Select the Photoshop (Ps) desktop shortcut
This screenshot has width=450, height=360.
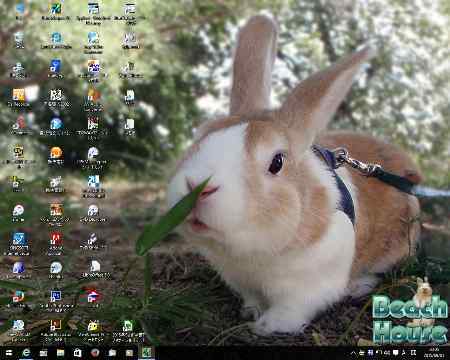56,296
